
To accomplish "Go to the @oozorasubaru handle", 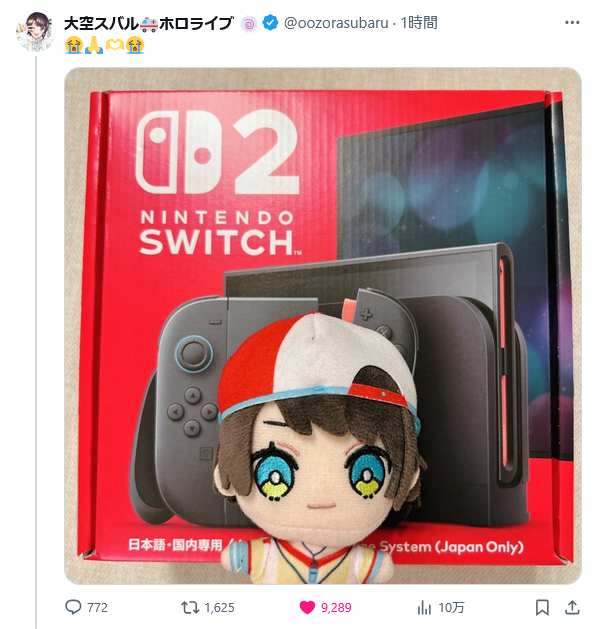I will point(336,23).
